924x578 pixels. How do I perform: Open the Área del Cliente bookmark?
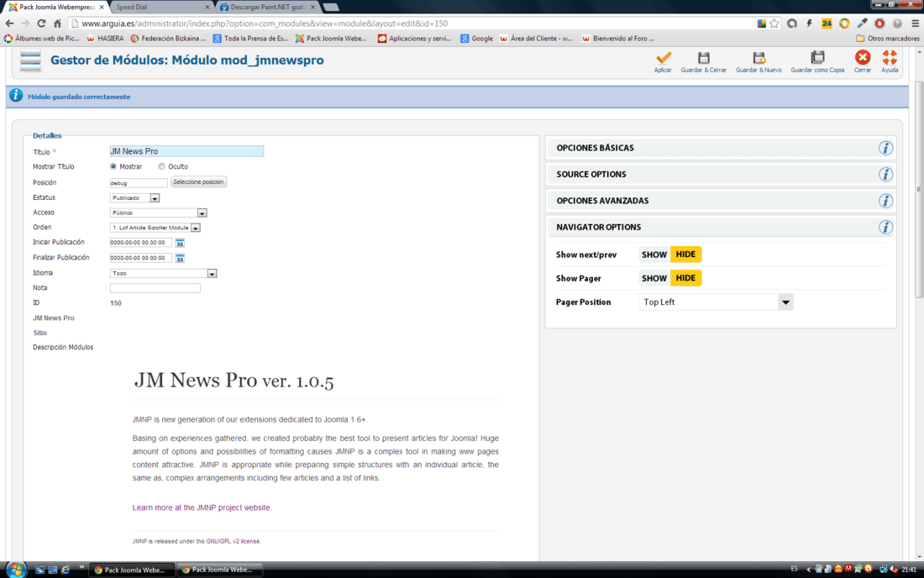536,39
